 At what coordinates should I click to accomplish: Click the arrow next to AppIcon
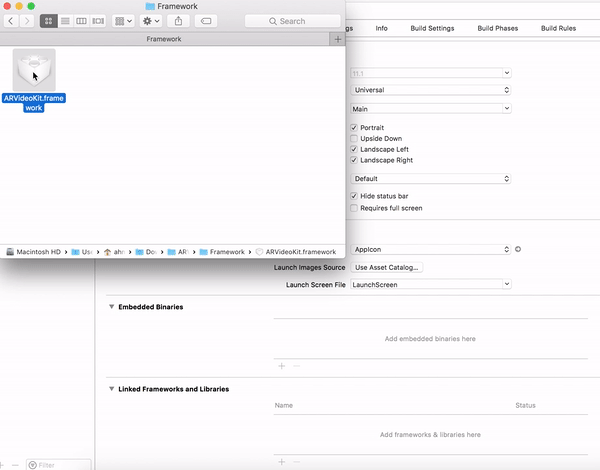(518, 249)
